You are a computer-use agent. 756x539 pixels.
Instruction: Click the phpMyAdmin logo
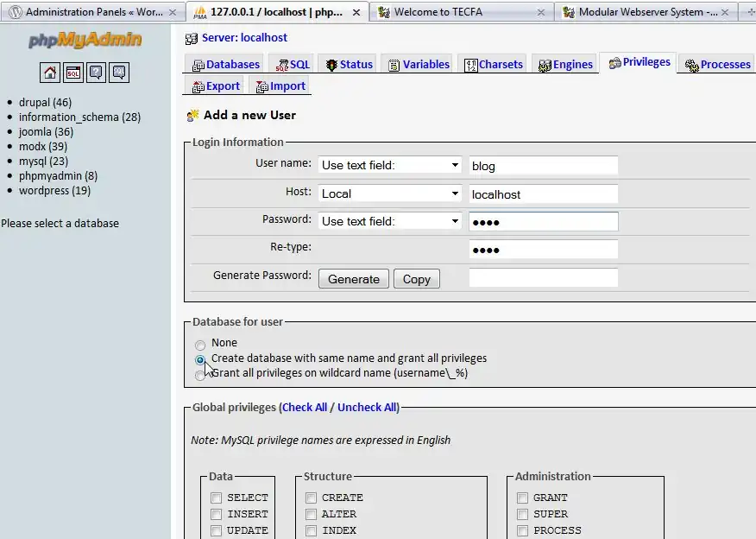(x=84, y=41)
